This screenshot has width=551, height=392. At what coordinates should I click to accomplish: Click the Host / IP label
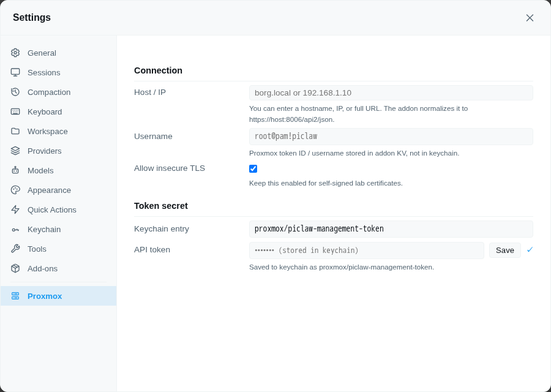click(x=150, y=92)
